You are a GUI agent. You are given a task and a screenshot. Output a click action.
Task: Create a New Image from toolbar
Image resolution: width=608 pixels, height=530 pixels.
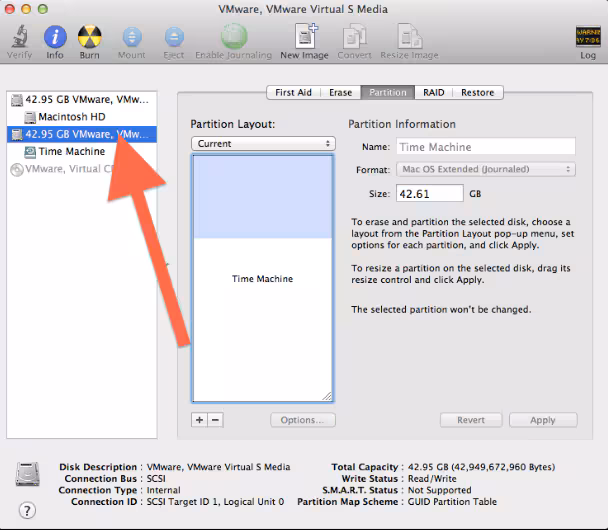point(306,36)
